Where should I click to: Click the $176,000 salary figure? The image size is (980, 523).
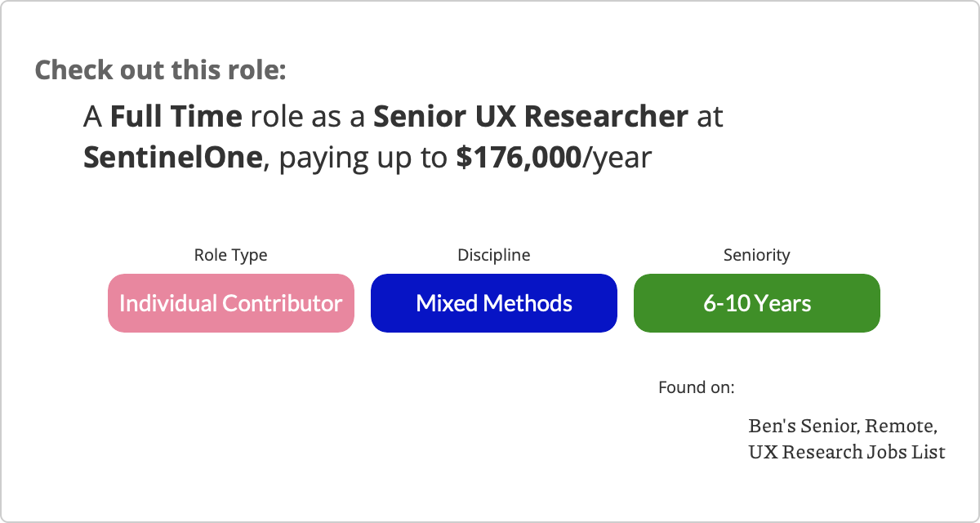tap(519, 157)
